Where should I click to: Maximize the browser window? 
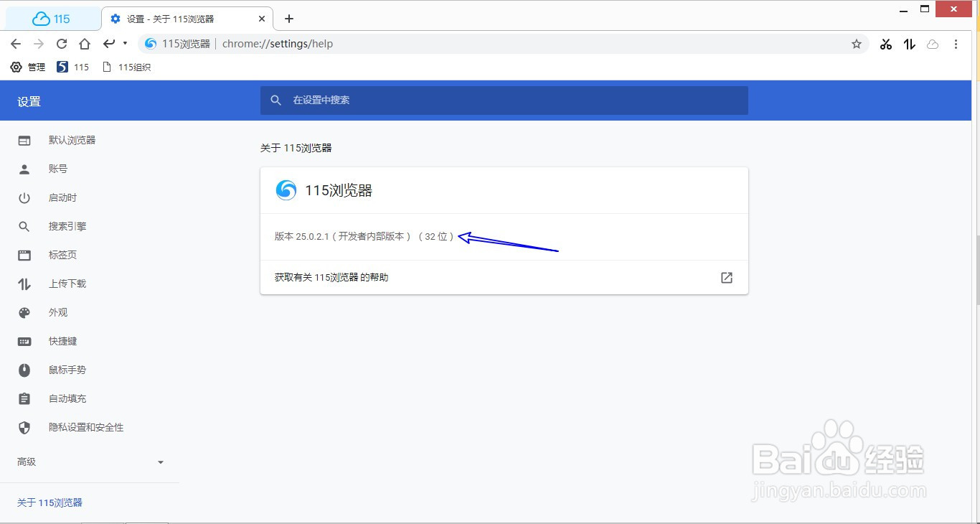click(x=925, y=9)
